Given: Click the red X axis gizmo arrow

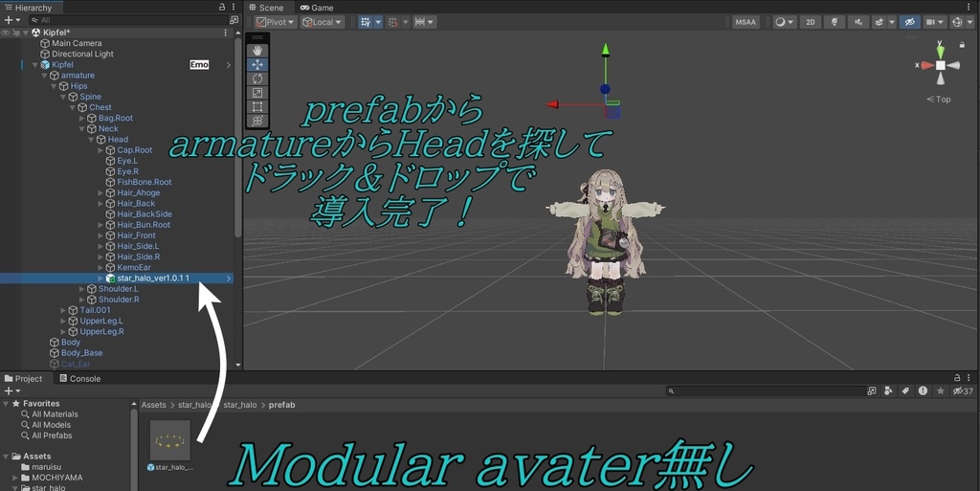Looking at the screenshot, I should pos(552,104).
